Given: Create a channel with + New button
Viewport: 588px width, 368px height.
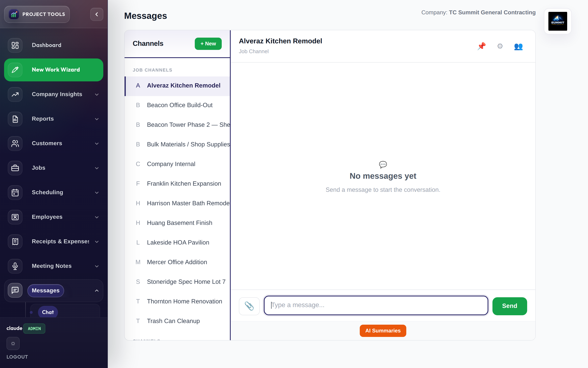Looking at the screenshot, I should click(x=208, y=44).
